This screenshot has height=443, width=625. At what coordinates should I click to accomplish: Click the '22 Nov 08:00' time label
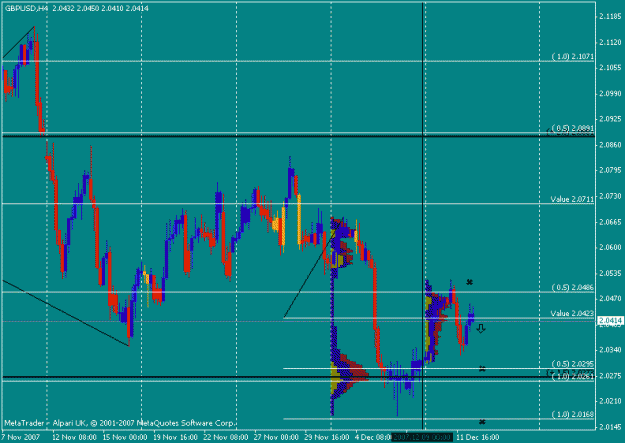point(226,437)
